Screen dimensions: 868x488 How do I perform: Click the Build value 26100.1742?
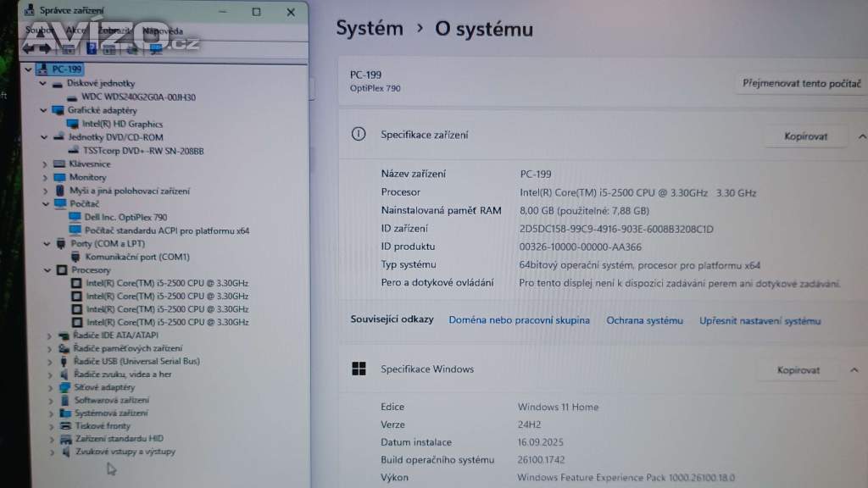coord(541,460)
